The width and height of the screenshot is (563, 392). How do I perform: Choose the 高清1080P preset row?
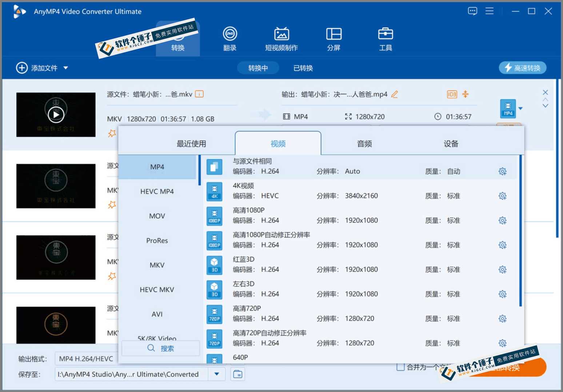360,215
